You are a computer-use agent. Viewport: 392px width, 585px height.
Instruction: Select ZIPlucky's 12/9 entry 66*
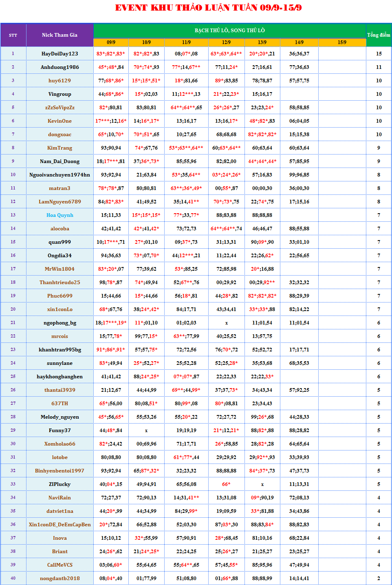(226, 484)
